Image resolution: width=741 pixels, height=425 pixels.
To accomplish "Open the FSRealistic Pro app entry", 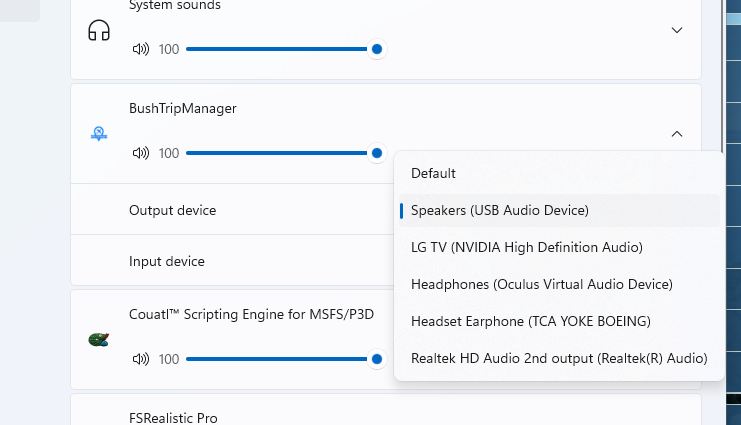I will click(x=173, y=417).
